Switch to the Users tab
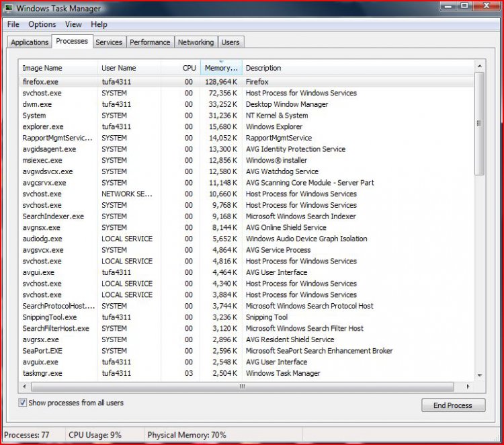 pyautogui.click(x=230, y=42)
